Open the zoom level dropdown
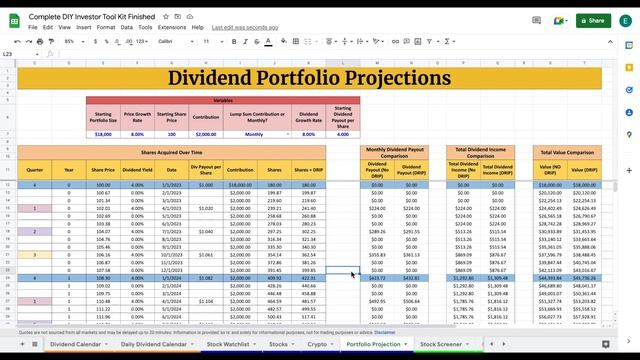 (74, 42)
